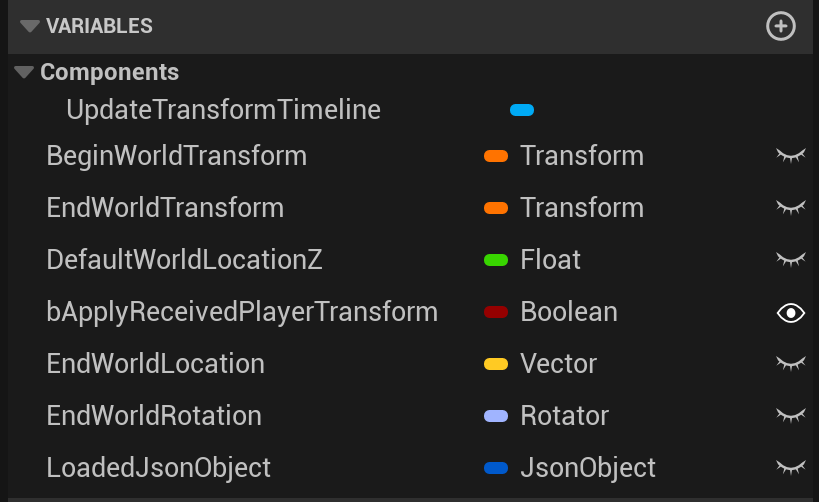
Task: Make DefaultWorldLocationZ public via eye icon
Action: pos(790,260)
